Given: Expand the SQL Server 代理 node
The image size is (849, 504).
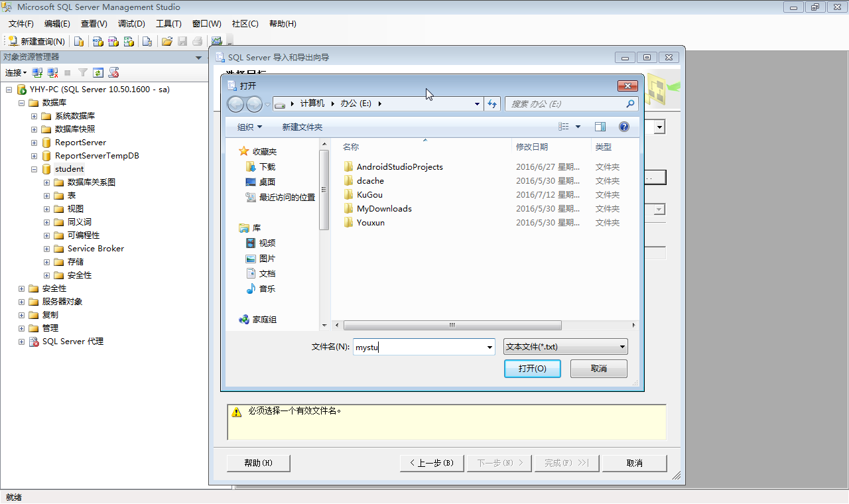Looking at the screenshot, I should click(21, 342).
